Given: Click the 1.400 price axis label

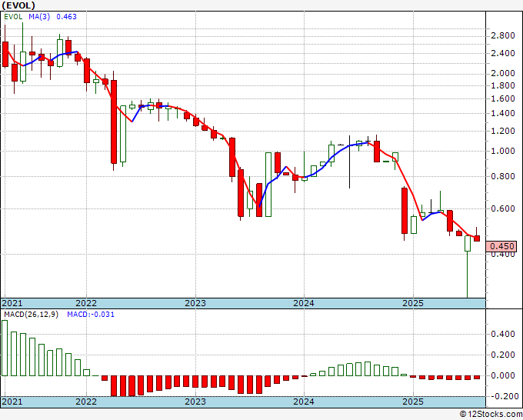Looking at the screenshot, I should coord(503,113).
